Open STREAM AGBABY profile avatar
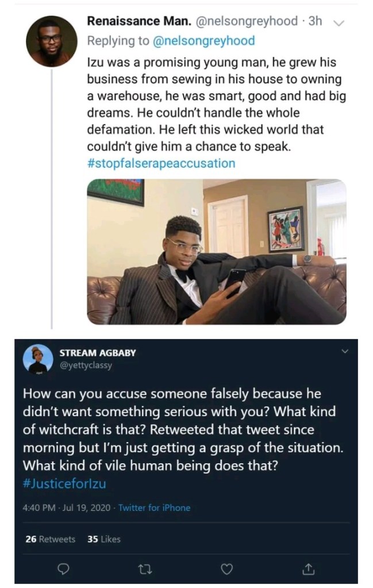 coord(38,360)
